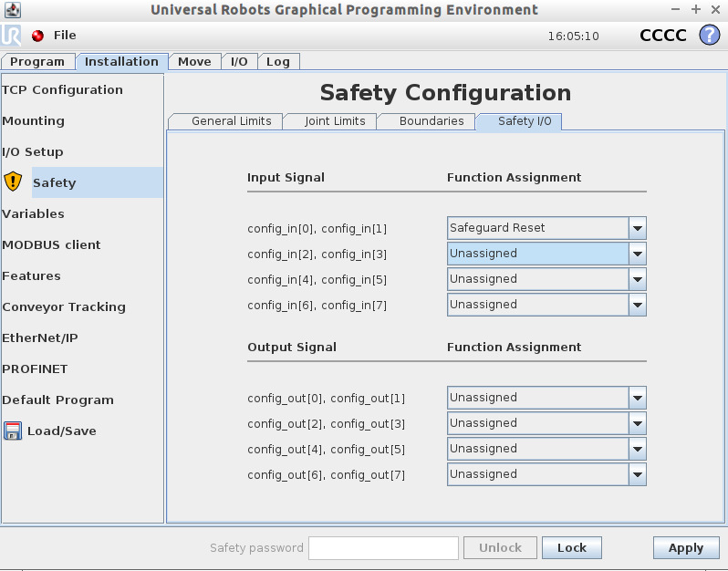This screenshot has height=571, width=728.
Task: Click the Unlock button
Action: tap(501, 548)
